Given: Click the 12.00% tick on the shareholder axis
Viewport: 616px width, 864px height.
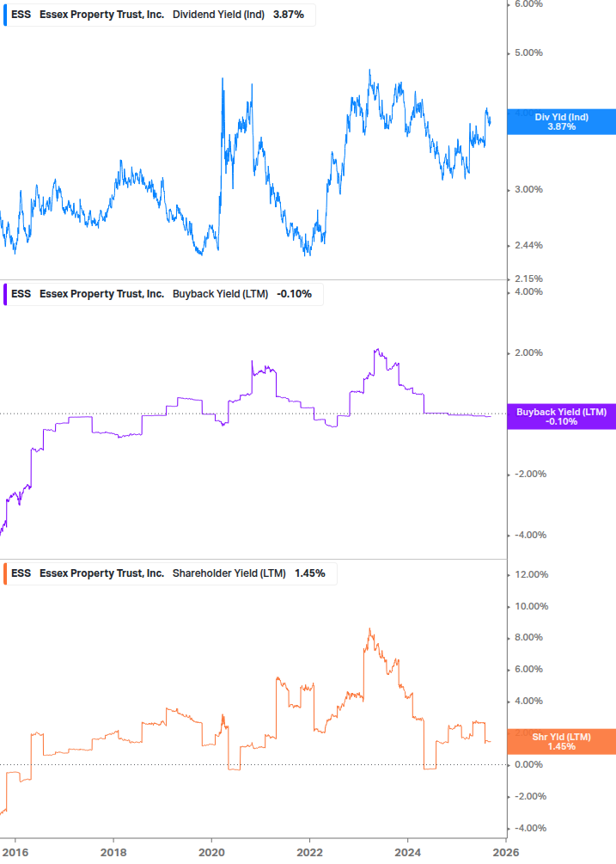Looking at the screenshot, I should [531, 575].
